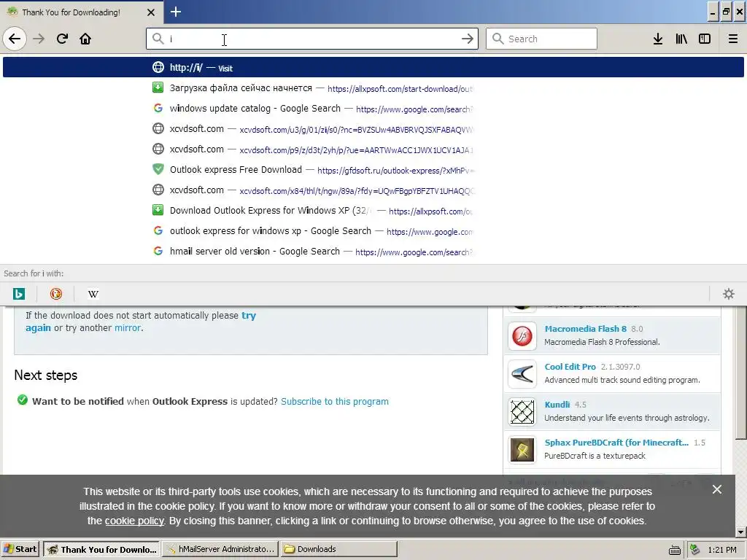The width and height of the screenshot is (747, 560).
Task: Click the try again download link
Action: [249, 316]
